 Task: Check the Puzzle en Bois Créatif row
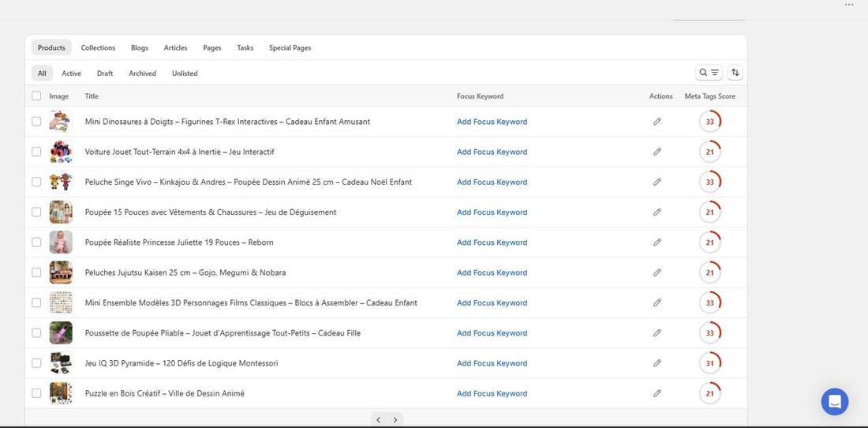point(36,393)
